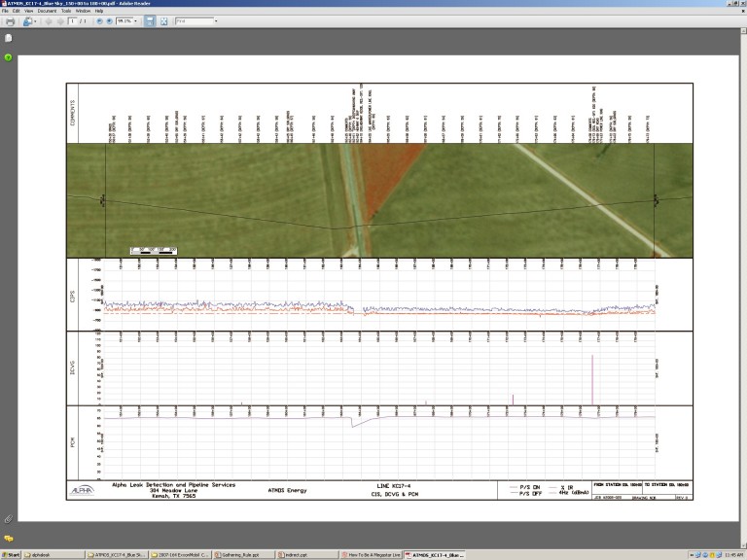Switch to ATMOS_KC17-4 folder taskbar item

click(x=117, y=555)
